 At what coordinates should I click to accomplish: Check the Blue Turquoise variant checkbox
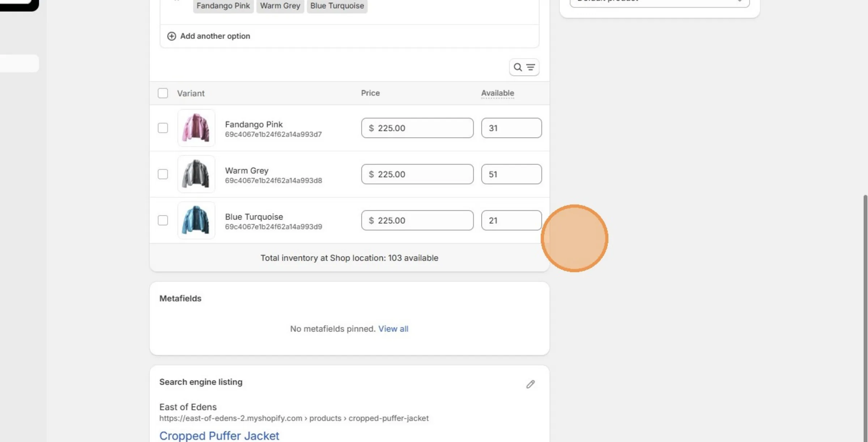(163, 220)
